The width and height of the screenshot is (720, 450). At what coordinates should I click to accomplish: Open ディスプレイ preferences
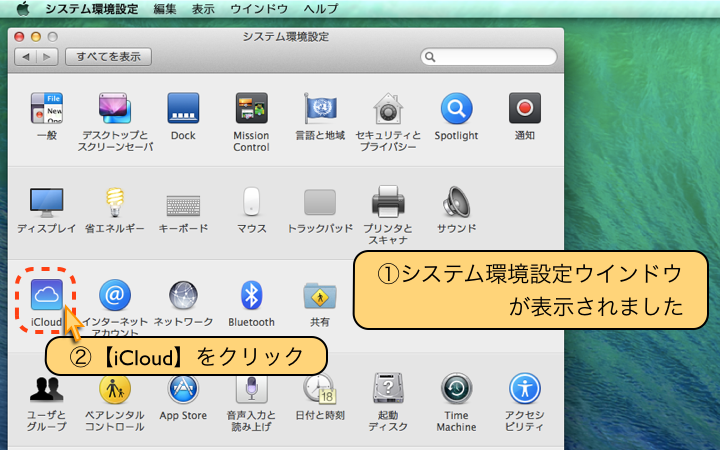46,202
